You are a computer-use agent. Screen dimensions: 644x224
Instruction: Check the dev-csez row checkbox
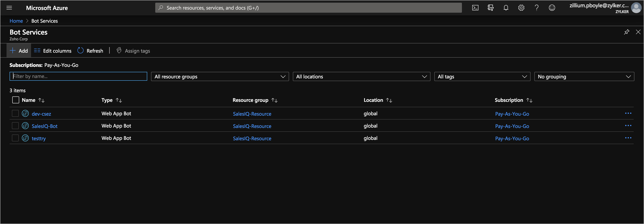coord(15,114)
